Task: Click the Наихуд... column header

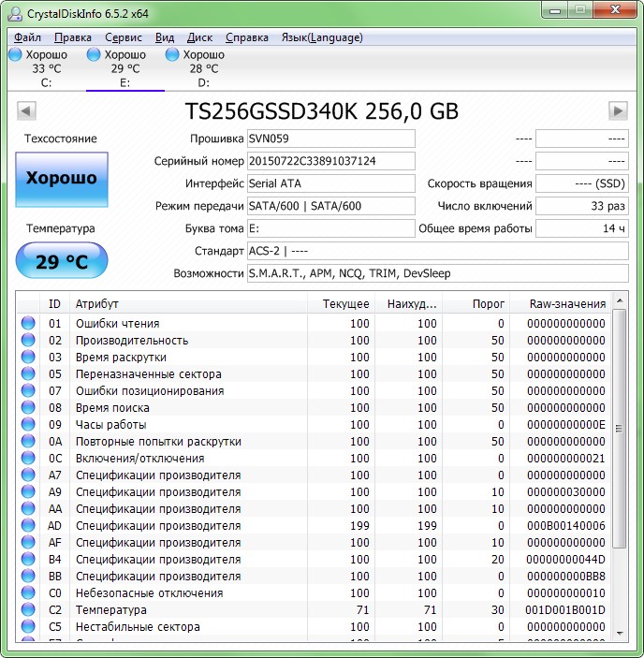Action: click(x=408, y=304)
